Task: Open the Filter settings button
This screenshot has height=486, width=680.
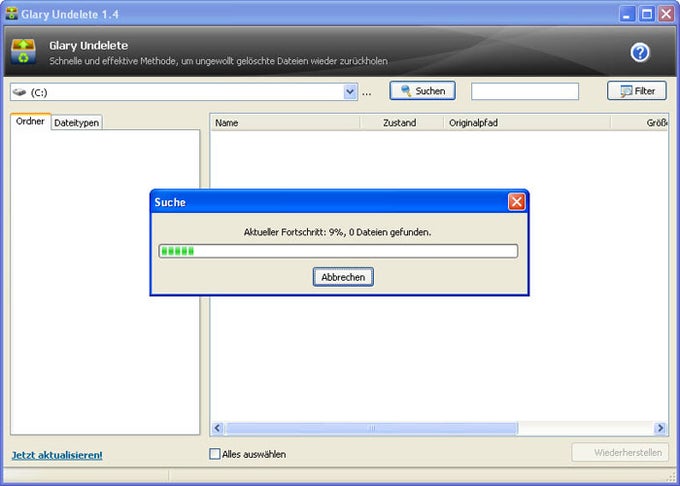Action: pos(637,91)
